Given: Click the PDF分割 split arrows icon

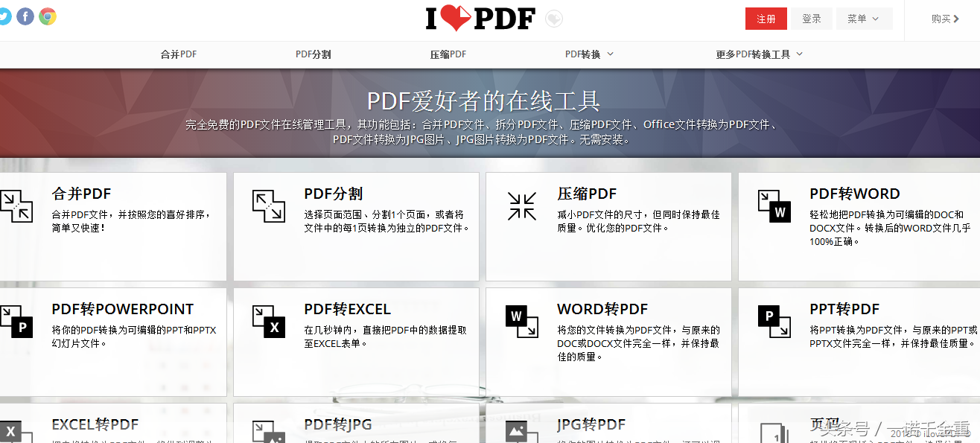Looking at the screenshot, I should tap(269, 206).
